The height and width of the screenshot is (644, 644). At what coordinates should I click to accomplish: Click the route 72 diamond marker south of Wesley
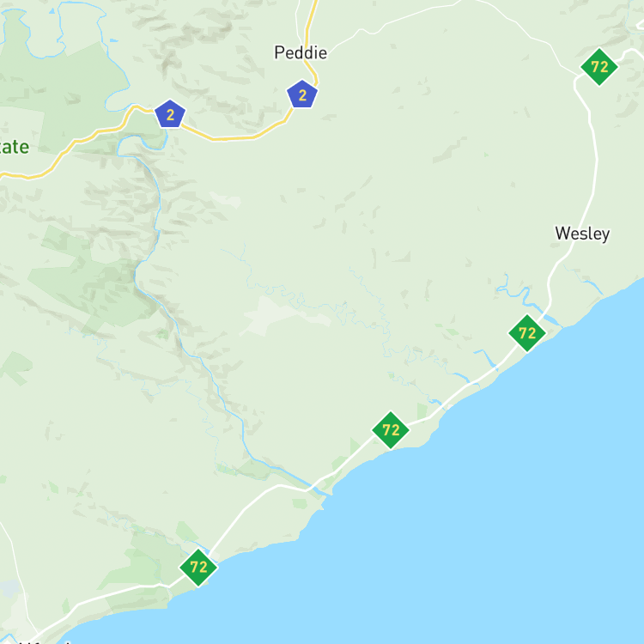tap(527, 333)
